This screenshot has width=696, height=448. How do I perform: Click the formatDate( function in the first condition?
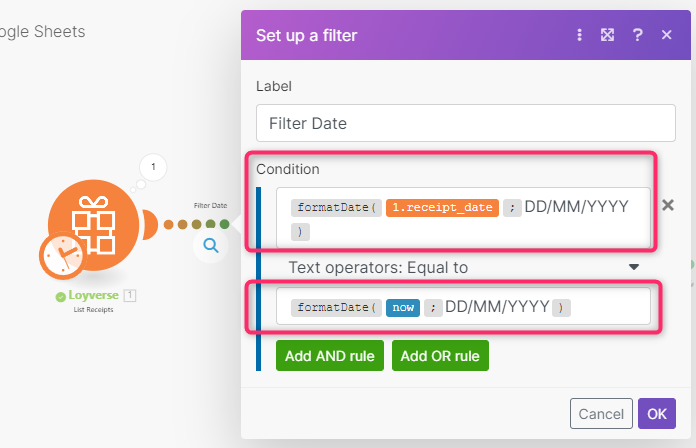pos(335,207)
